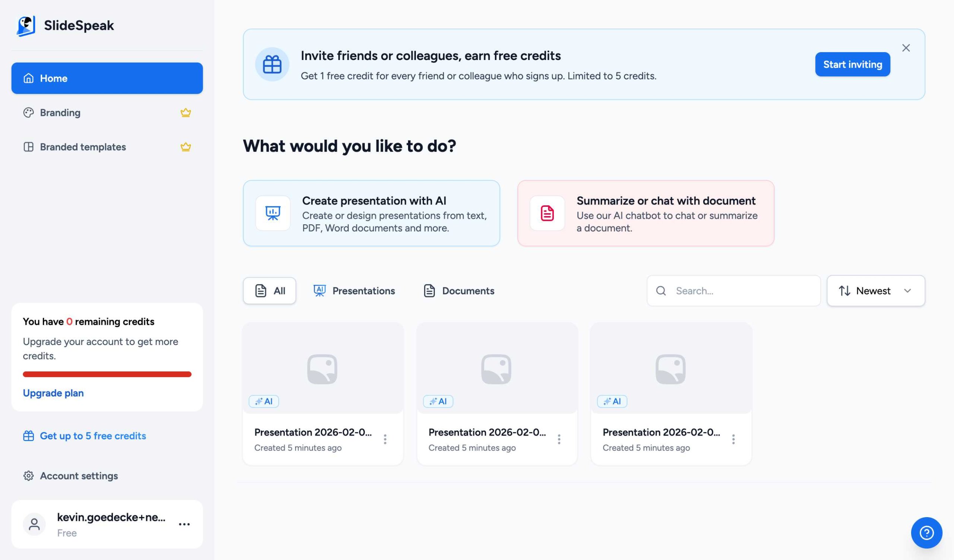Screen dimensions: 954x560
Task: Click the Start inviting button
Action: click(852, 64)
